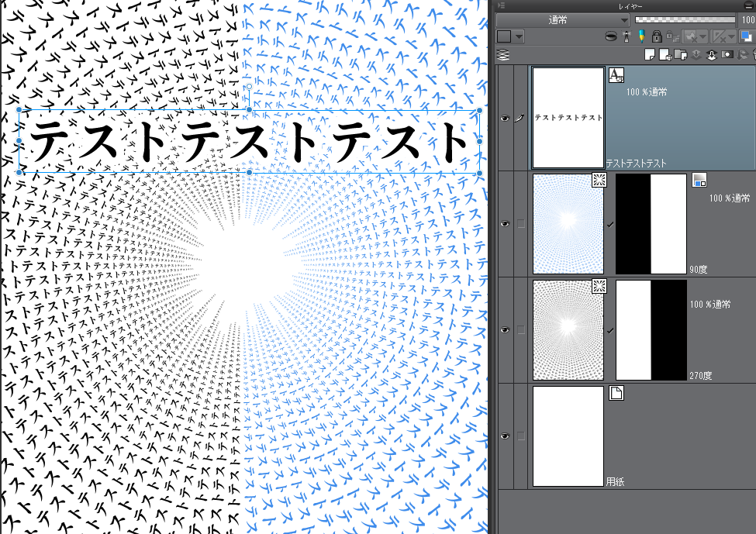Create a new raster layer

pos(650,56)
